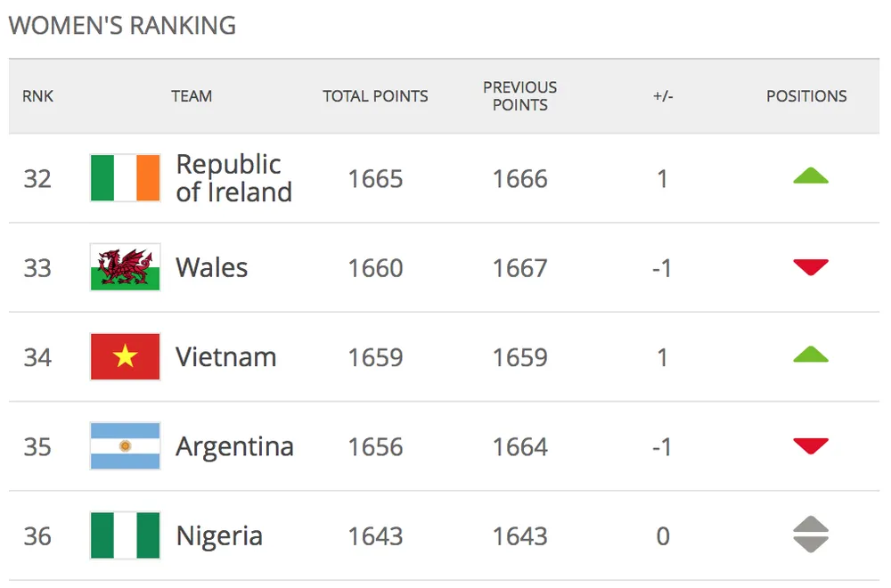The image size is (891, 588).
Task: Click Wales' red down arrow indicator
Action: [x=810, y=267]
